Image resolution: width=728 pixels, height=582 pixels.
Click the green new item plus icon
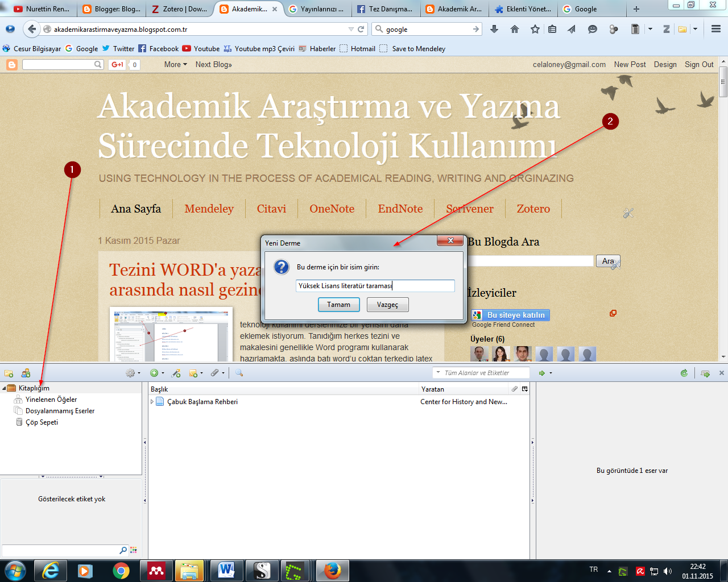tap(154, 373)
